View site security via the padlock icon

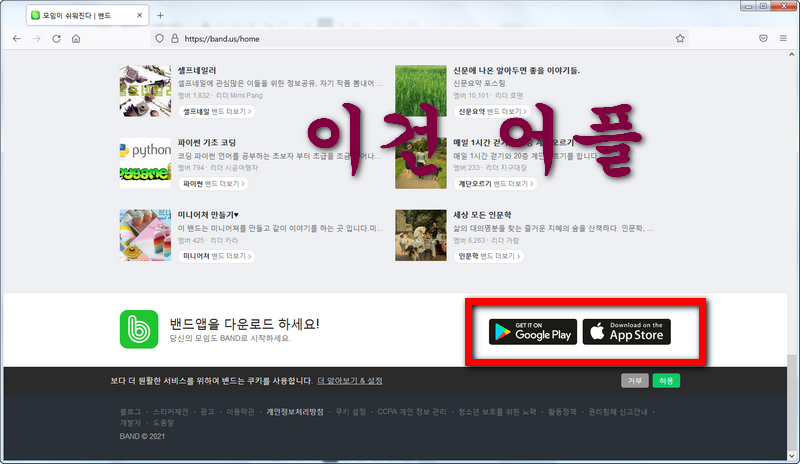pos(174,39)
